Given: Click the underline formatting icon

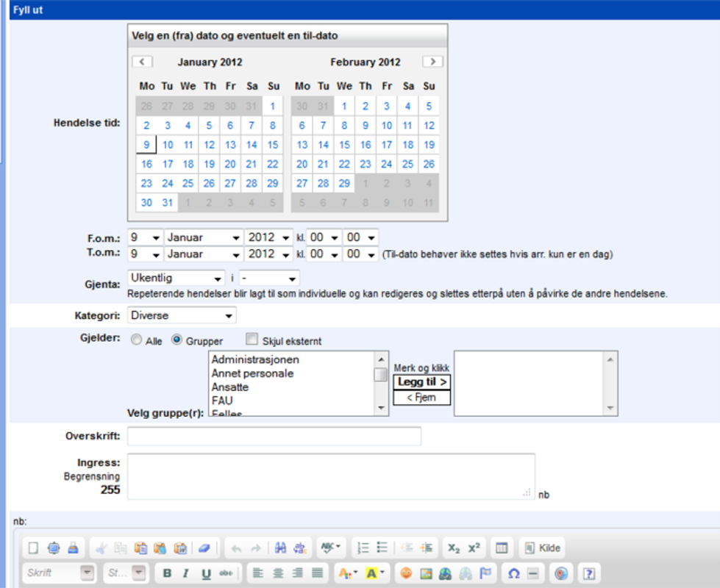Looking at the screenshot, I should 206,573.
